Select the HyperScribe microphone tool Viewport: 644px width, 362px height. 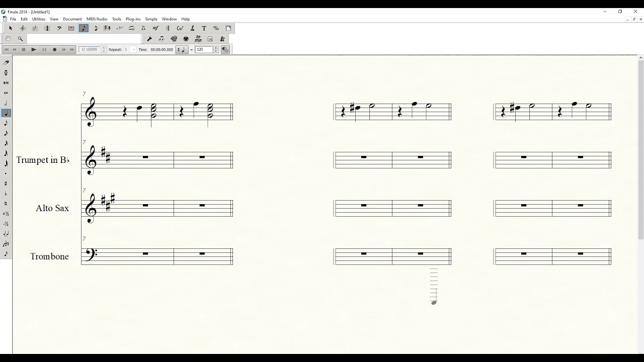[108, 28]
